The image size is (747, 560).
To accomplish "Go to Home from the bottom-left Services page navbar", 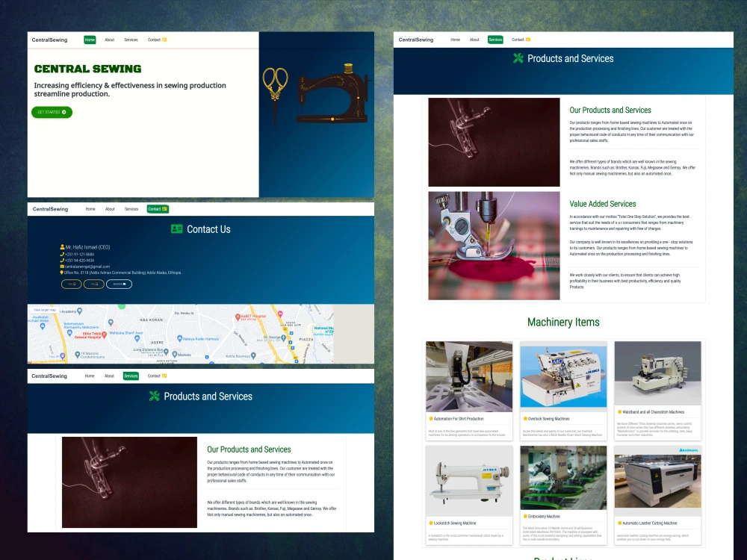I will point(90,376).
